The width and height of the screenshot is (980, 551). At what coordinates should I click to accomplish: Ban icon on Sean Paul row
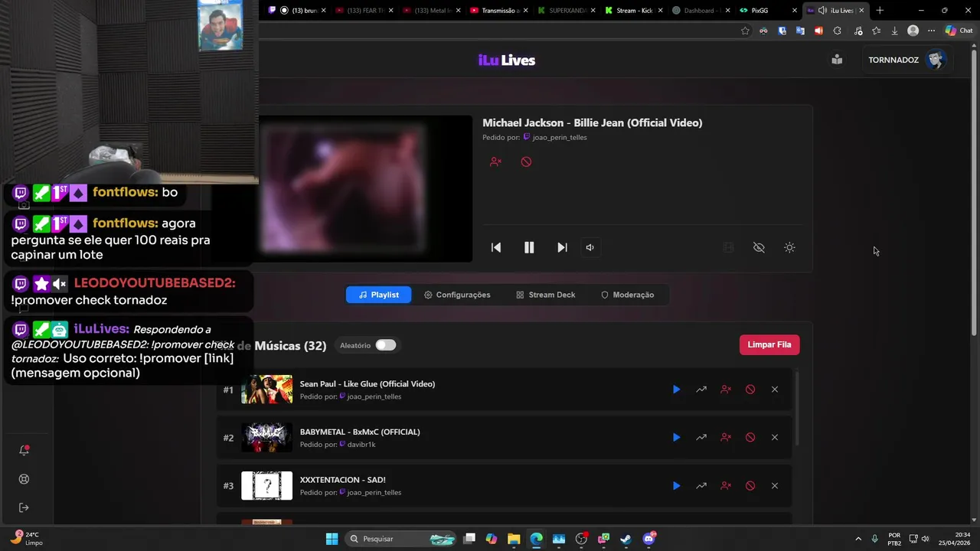(x=750, y=390)
